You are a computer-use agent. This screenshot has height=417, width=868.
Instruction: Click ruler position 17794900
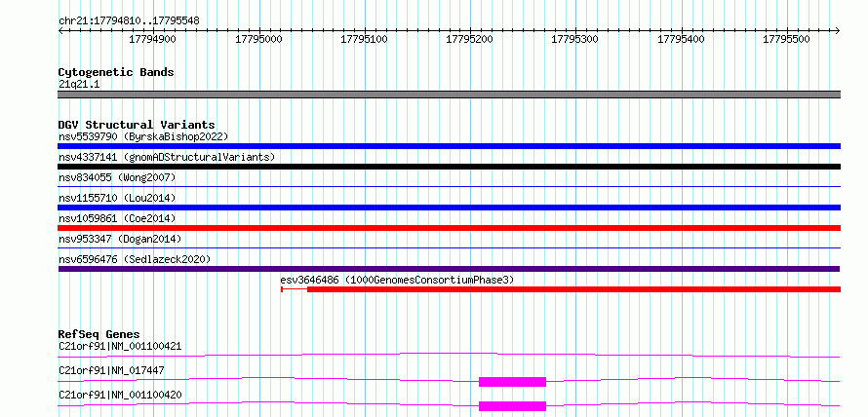click(153, 39)
